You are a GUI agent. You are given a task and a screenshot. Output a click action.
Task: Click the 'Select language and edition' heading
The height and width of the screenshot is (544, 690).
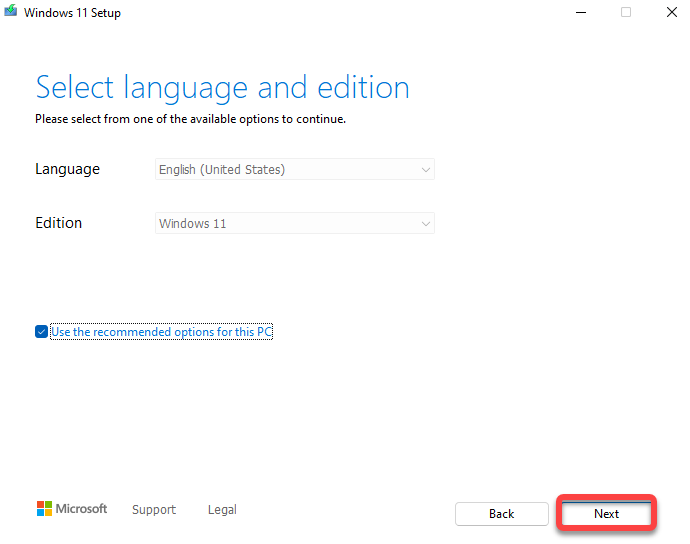pyautogui.click(x=222, y=87)
